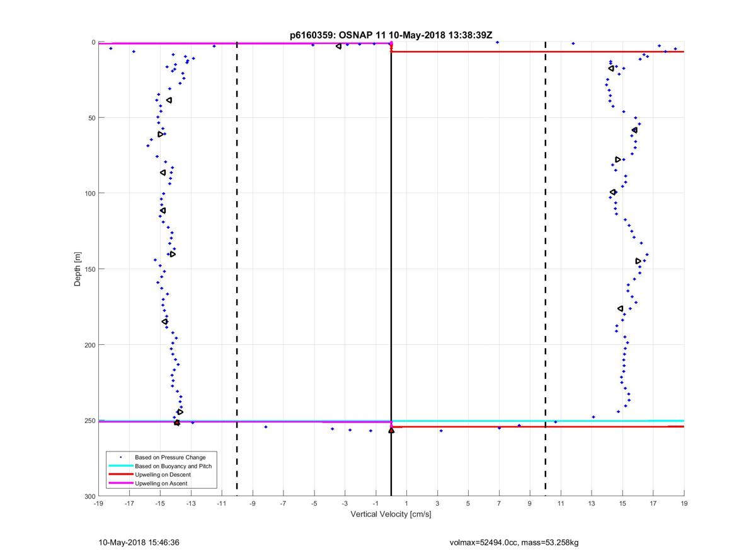The width and height of the screenshot is (756, 558).
Task: Click x-axis tick label '-15'
Action: (x=160, y=504)
